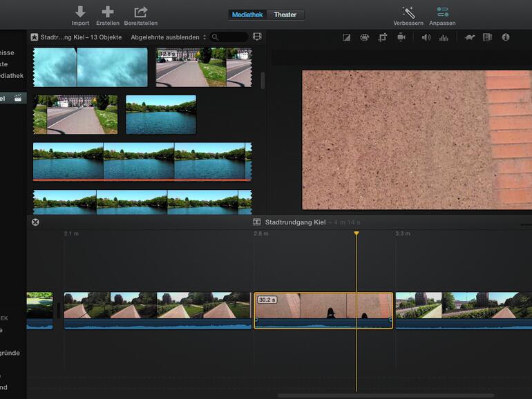The width and height of the screenshot is (532, 399).
Task: Click the Bereitstellen share icon
Action: (x=141, y=12)
